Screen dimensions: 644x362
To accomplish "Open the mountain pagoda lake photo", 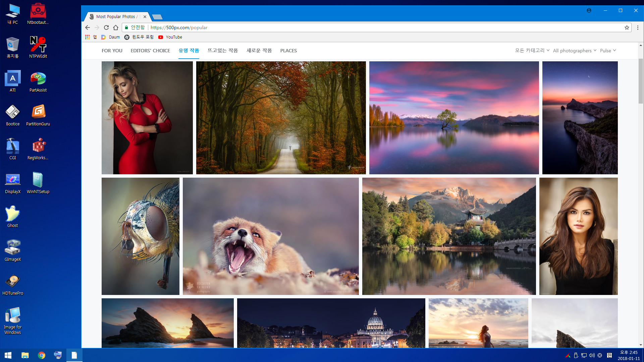I will 449,236.
